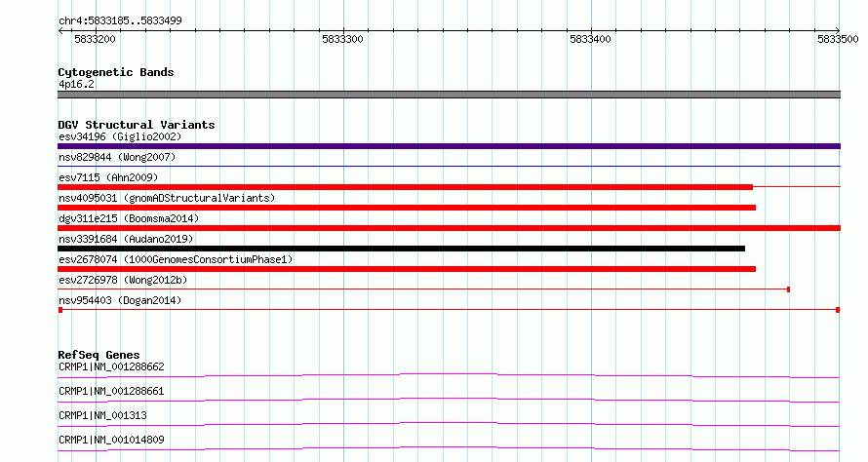Click the Cytogenetic Bands track heading
This screenshot has width=868, height=462.
point(116,72)
